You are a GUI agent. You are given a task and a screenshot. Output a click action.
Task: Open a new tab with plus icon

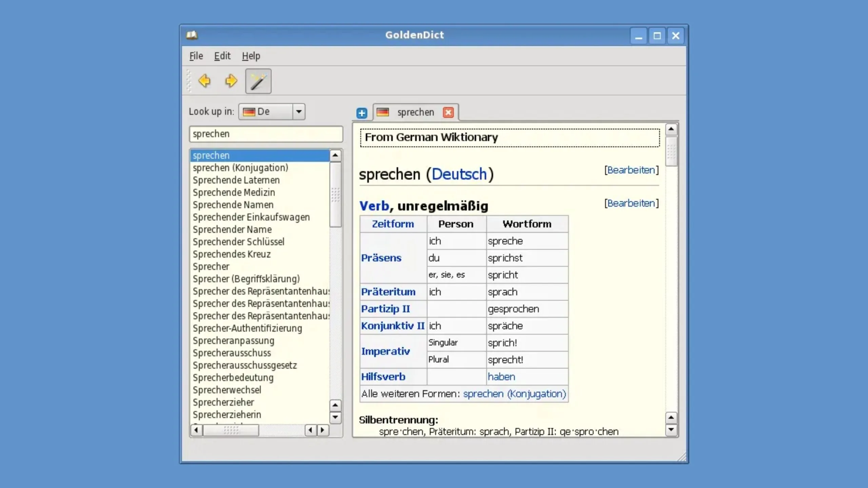point(362,113)
